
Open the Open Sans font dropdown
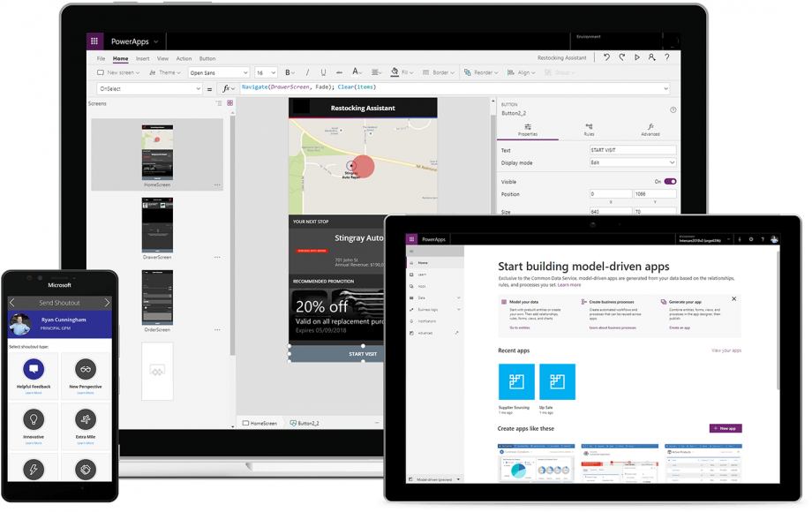(x=218, y=72)
